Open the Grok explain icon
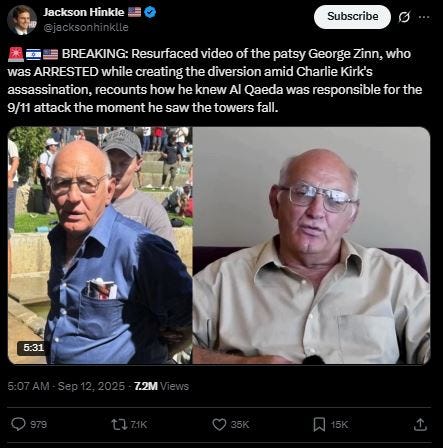The height and width of the screenshot is (448, 443). (x=404, y=17)
